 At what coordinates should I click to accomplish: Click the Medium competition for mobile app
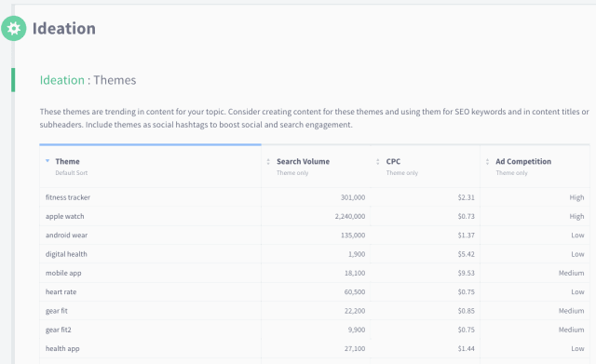click(x=571, y=273)
